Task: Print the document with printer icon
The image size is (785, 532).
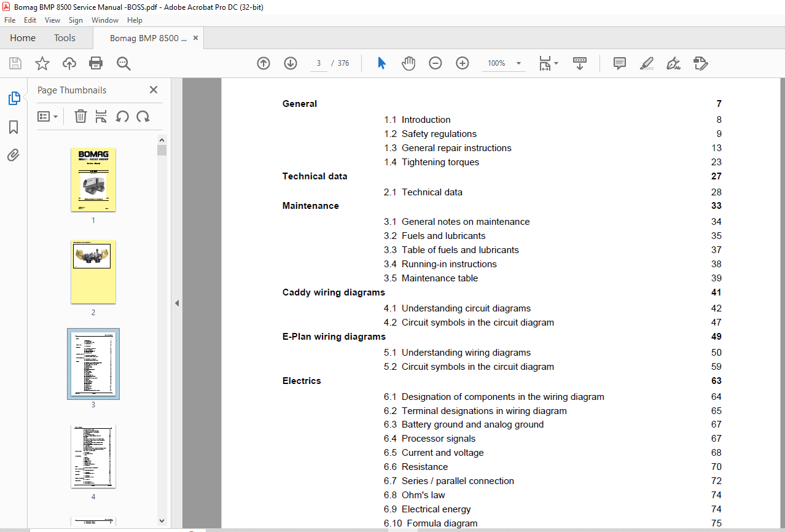Action: tap(96, 63)
